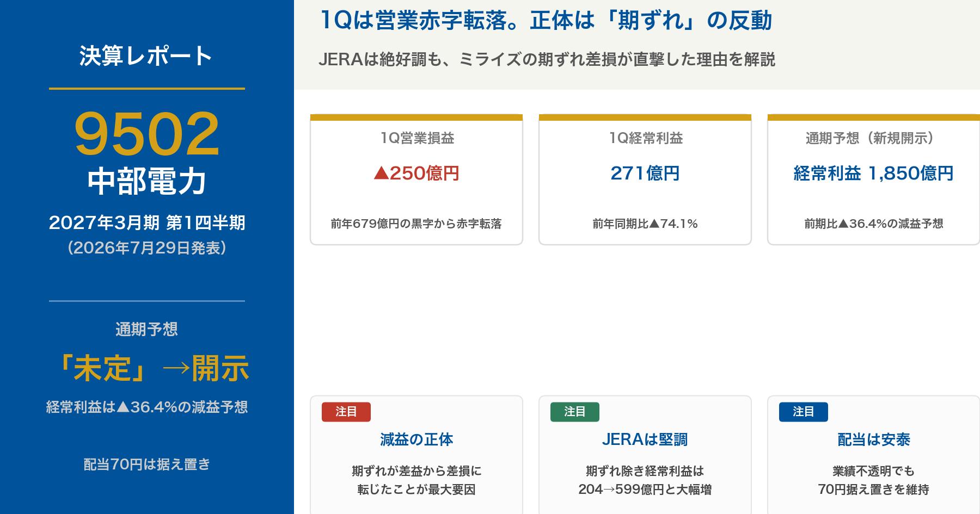The image size is (980, 514).
Task: Click the 減益の正体 card heading
Action: [x=416, y=439]
